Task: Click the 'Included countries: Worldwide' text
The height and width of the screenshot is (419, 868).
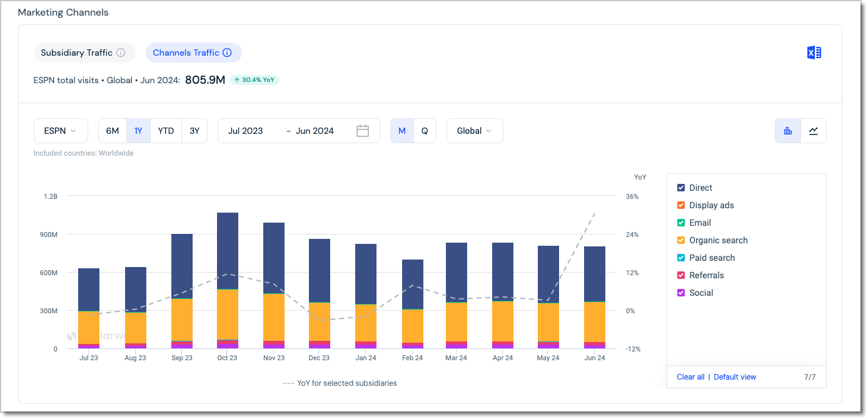Action: (x=84, y=153)
